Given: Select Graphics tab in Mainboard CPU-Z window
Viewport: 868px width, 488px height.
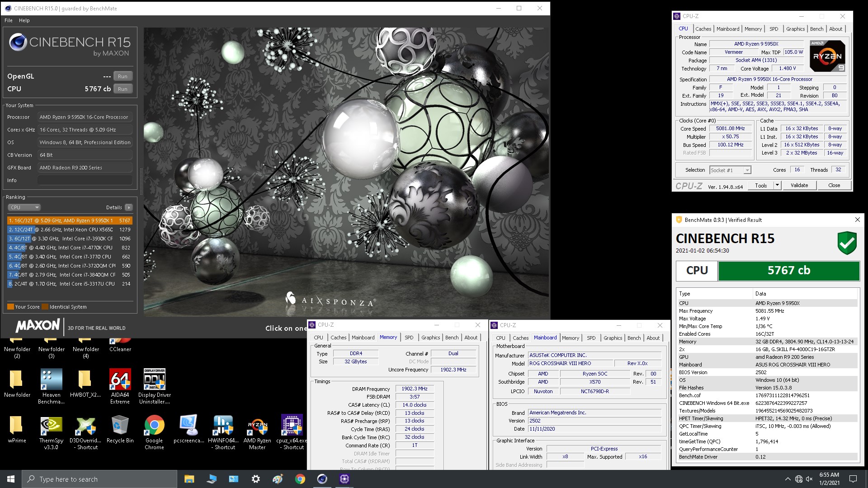Looking at the screenshot, I should tap(613, 338).
